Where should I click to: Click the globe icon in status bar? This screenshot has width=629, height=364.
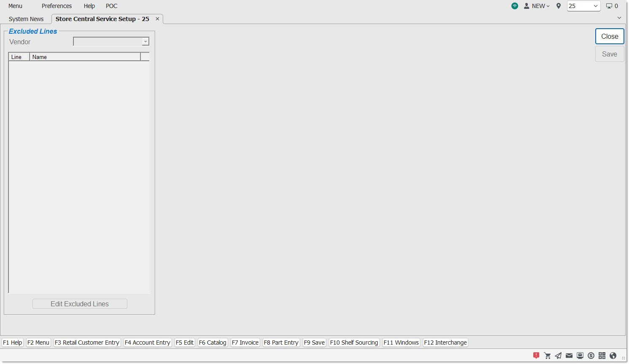[613, 356]
